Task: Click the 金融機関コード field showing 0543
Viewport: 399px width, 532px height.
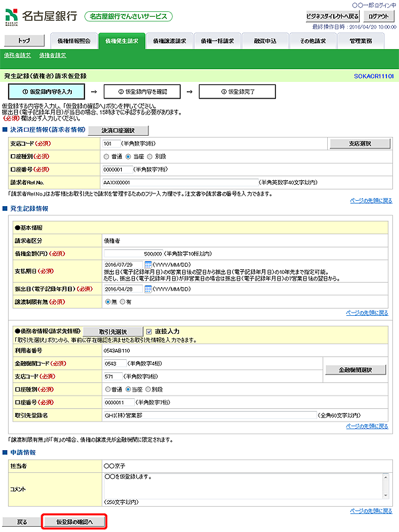Action: 115,363
